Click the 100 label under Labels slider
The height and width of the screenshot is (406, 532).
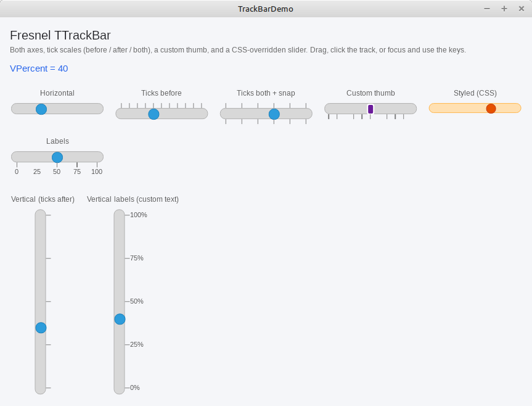[97, 172]
